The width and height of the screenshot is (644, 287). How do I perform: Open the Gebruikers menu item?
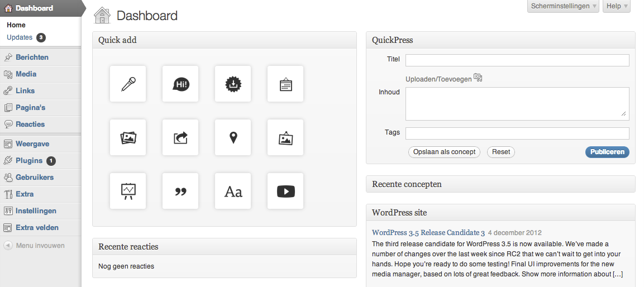point(35,178)
